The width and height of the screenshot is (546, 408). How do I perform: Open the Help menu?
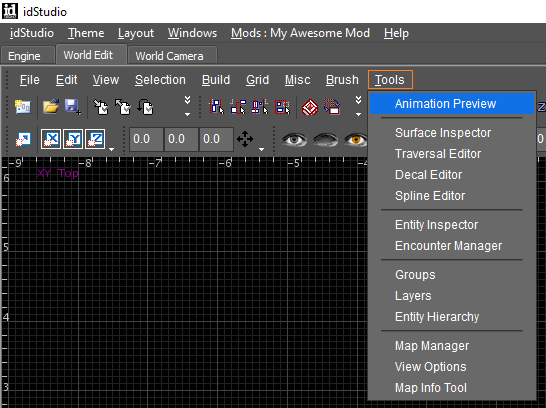[396, 33]
